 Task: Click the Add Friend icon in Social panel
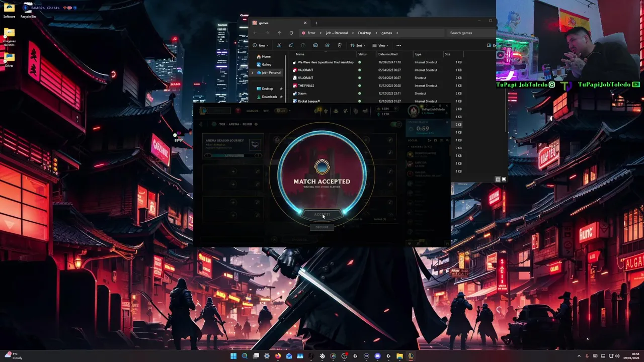tap(429, 140)
